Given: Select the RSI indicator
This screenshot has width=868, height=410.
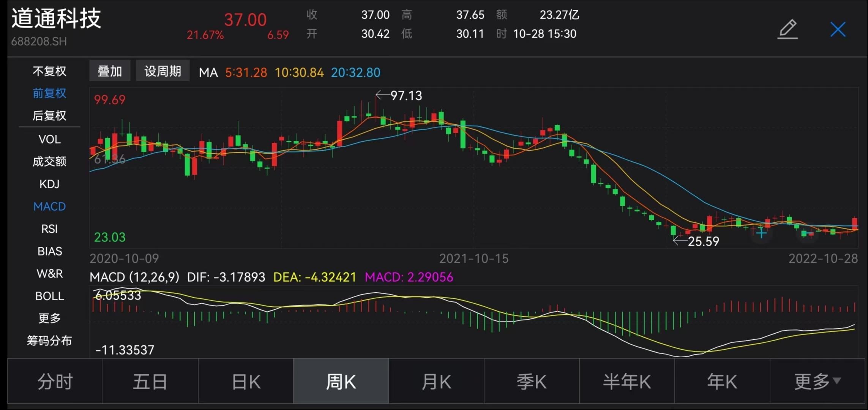Looking at the screenshot, I should [49, 229].
